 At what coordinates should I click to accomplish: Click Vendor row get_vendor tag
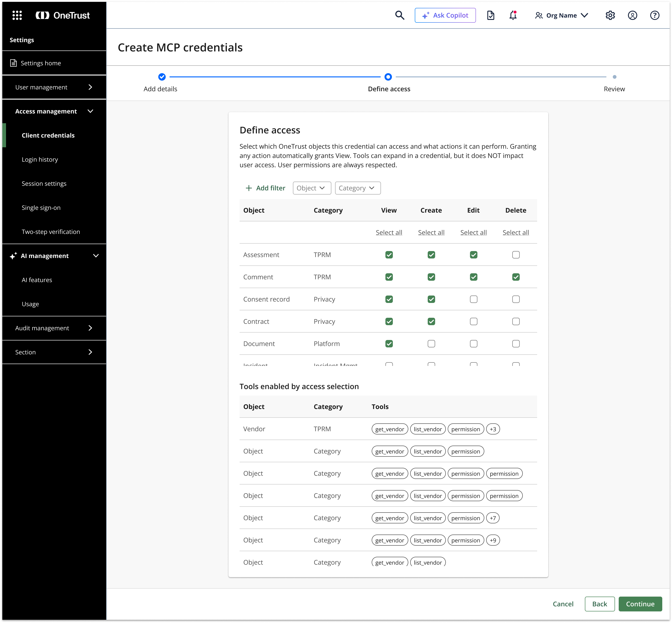[x=390, y=429]
